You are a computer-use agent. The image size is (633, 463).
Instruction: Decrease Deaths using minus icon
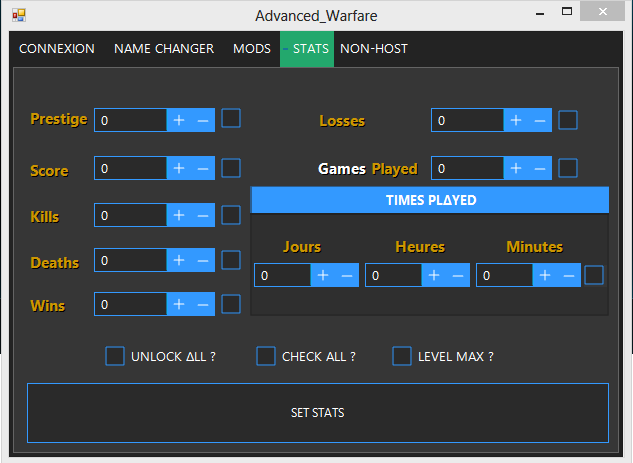(x=203, y=260)
